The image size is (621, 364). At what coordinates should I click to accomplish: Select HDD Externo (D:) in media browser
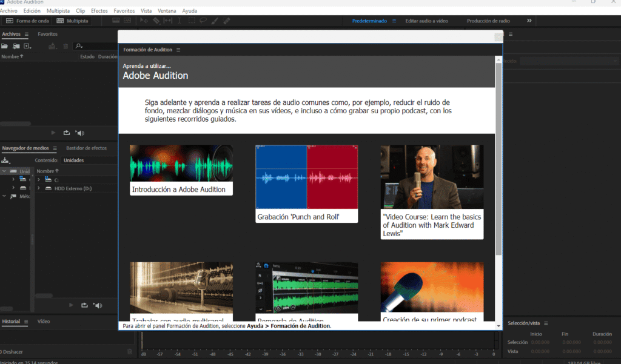[x=73, y=188]
